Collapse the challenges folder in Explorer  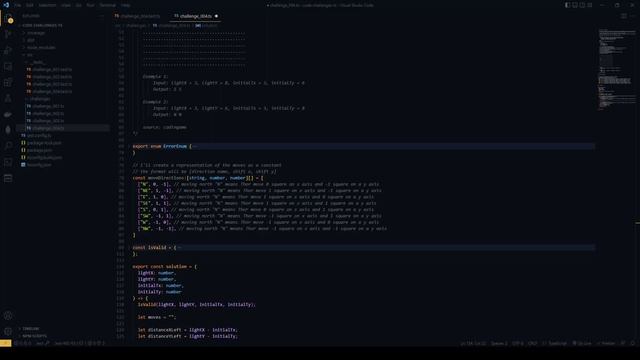click(x=40, y=99)
